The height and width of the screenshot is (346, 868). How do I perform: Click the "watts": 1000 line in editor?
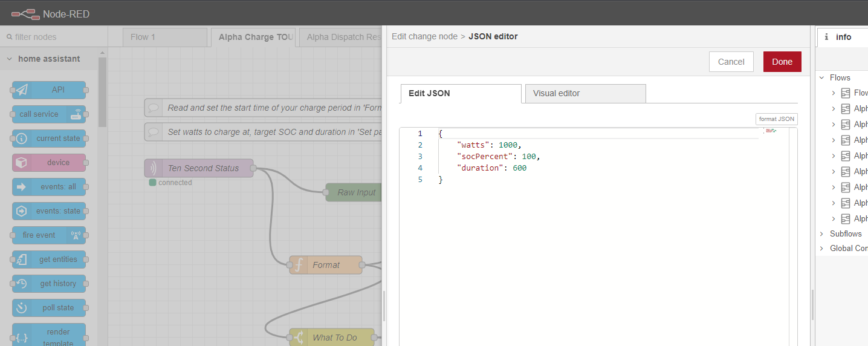tap(489, 145)
